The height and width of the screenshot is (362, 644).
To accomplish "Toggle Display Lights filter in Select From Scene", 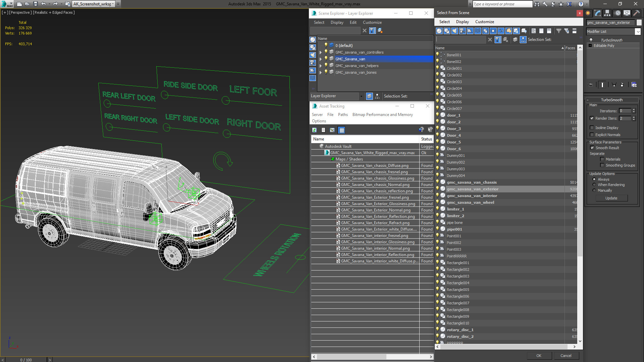I will point(454,31).
